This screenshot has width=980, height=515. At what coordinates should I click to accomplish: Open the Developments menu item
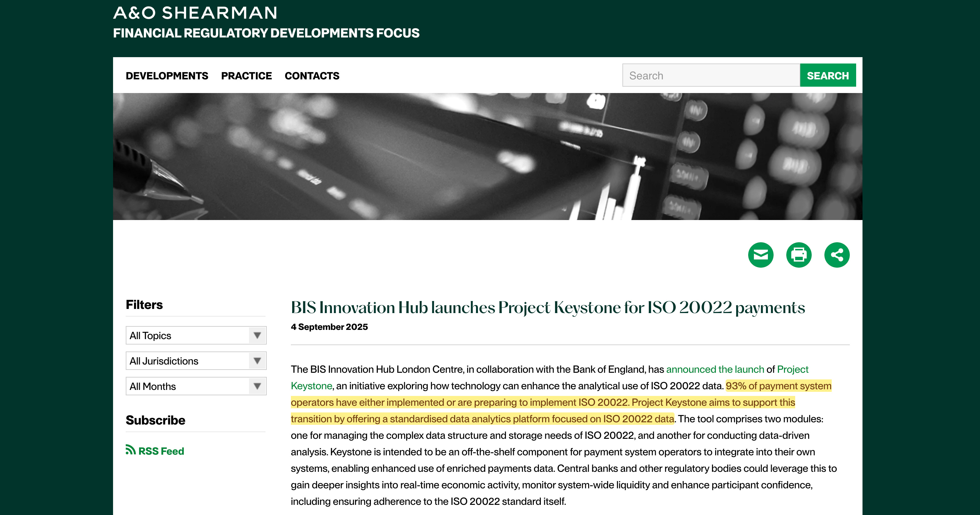coord(167,76)
